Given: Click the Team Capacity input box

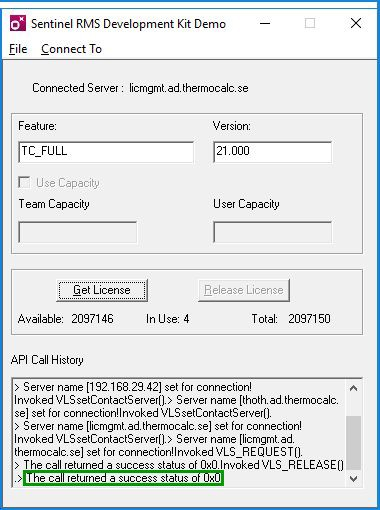Looking at the screenshot, I should tap(78, 232).
